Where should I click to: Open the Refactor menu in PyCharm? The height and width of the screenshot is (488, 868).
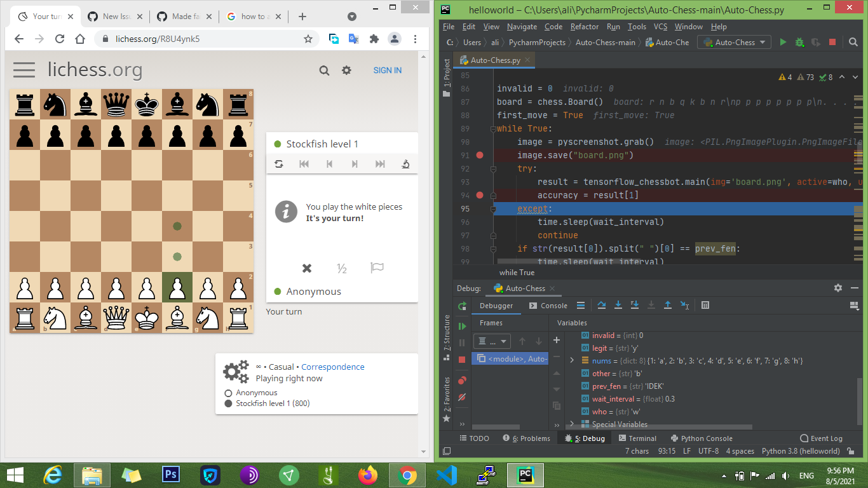pos(584,27)
